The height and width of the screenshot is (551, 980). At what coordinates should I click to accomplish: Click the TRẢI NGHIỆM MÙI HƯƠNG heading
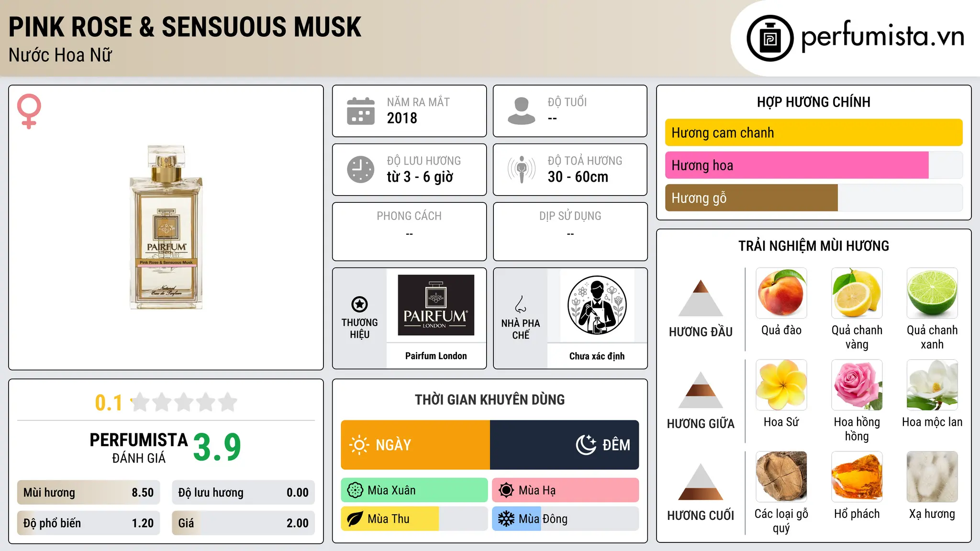click(814, 246)
